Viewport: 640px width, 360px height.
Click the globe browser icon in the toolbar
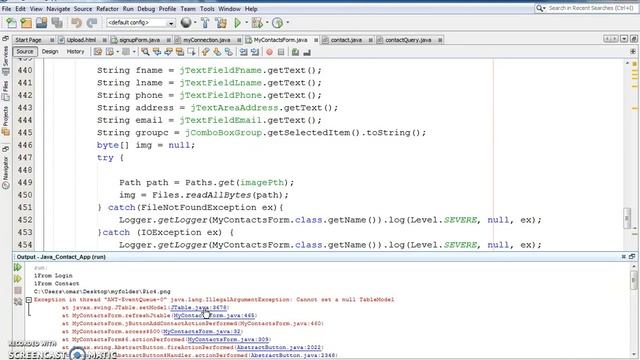coord(186,23)
